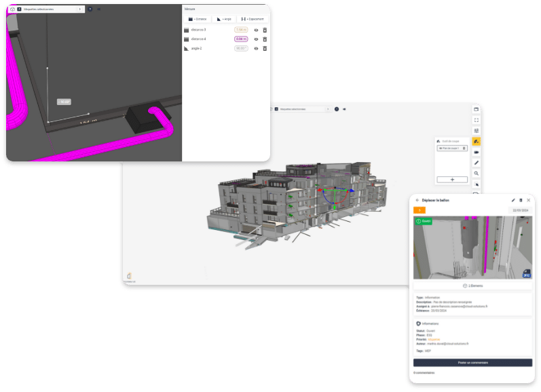Select the section cut tool in sidebar
Screen dimensions: 541x392
tap(477, 141)
